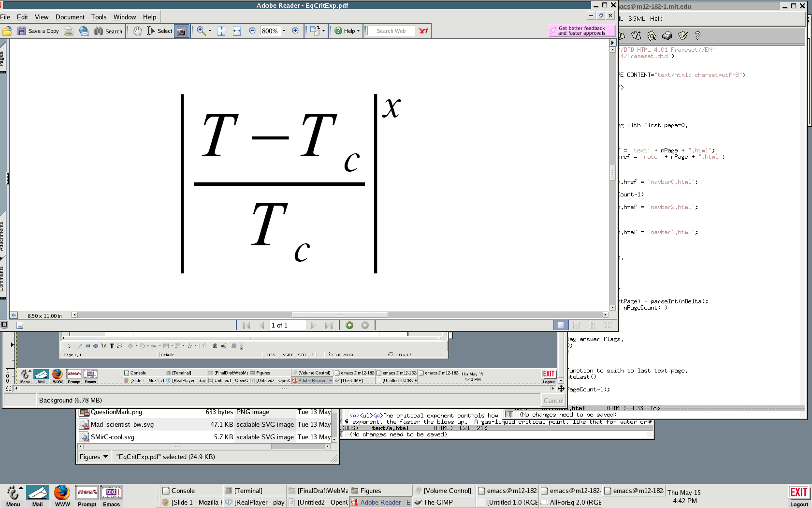Viewport: 812px width, 508px height.
Task: Select Continuous Facing layout
Action: click(x=592, y=326)
